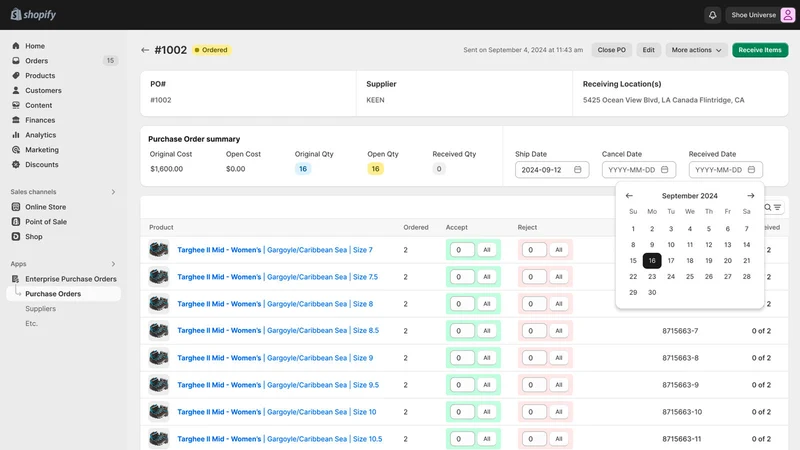Click the Content sidebar icon
The width and height of the screenshot is (800, 450).
(x=16, y=105)
